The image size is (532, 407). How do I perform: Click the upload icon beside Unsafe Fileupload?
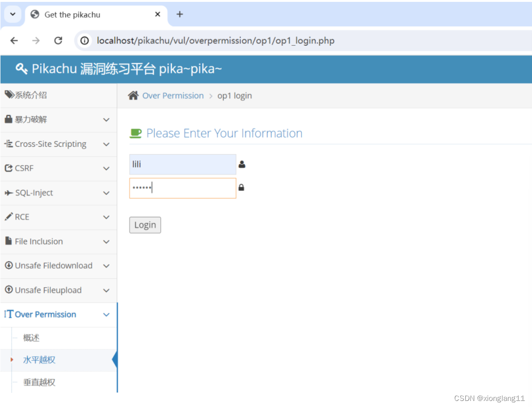[9, 290]
